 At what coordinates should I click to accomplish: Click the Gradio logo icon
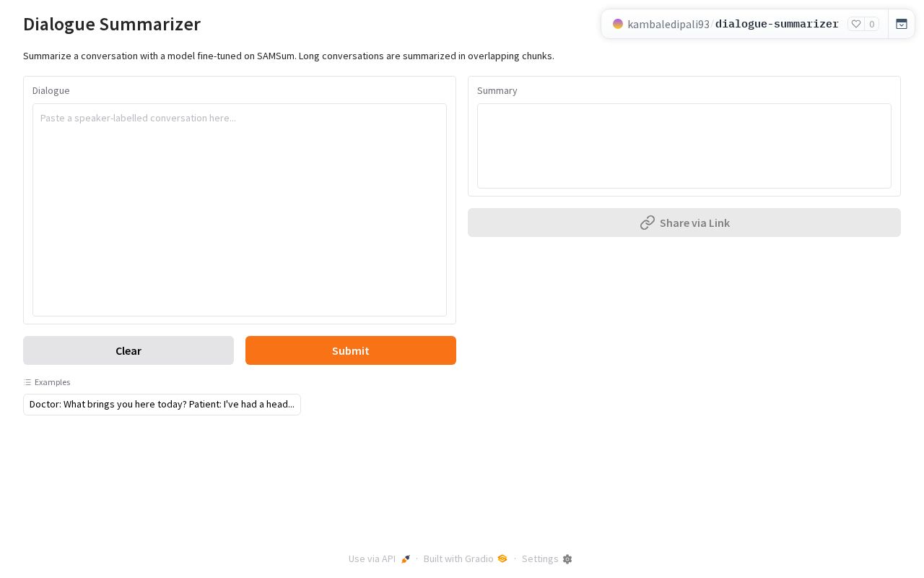[x=502, y=558]
